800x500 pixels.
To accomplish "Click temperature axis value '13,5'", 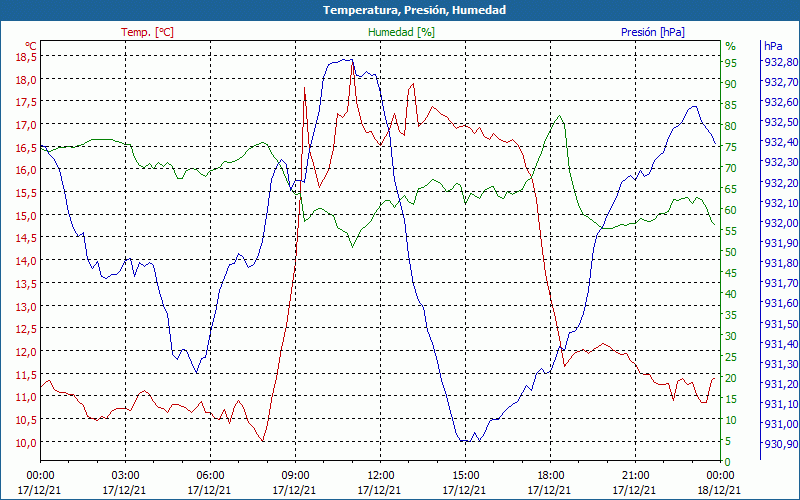I will pyautogui.click(x=26, y=283).
